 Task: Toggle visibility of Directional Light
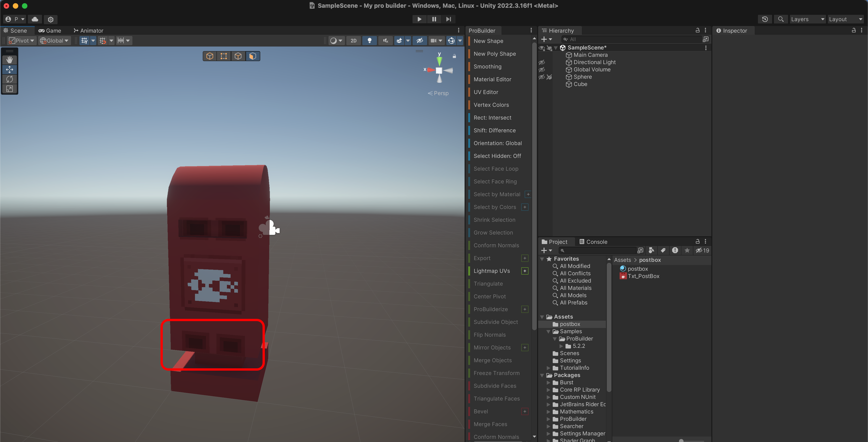(x=542, y=62)
